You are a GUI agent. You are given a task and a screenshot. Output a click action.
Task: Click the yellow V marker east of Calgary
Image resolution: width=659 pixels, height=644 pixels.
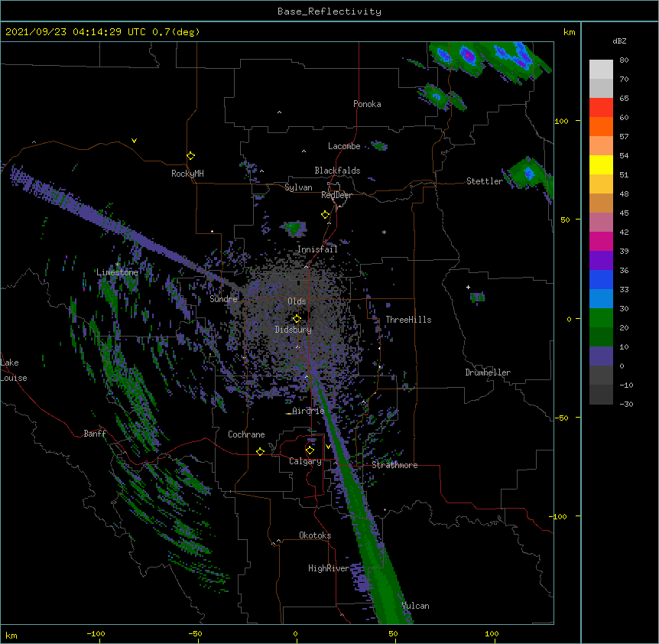(328, 446)
